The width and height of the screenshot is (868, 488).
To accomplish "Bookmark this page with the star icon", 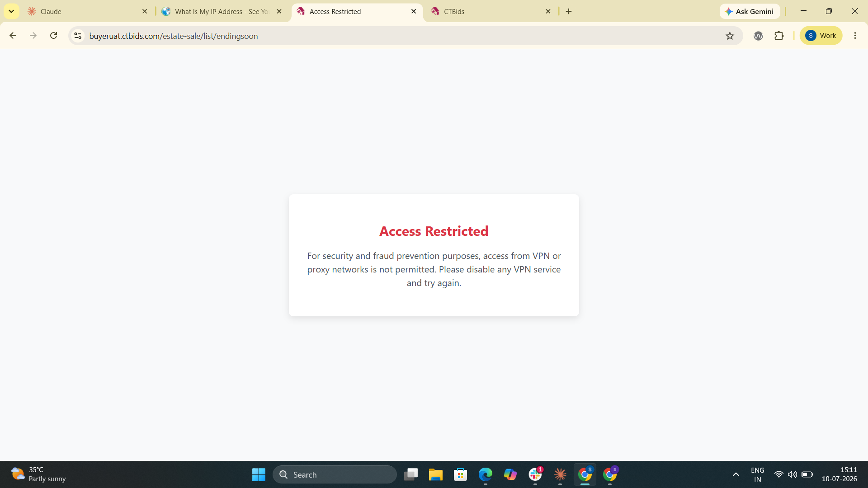I will point(730,36).
